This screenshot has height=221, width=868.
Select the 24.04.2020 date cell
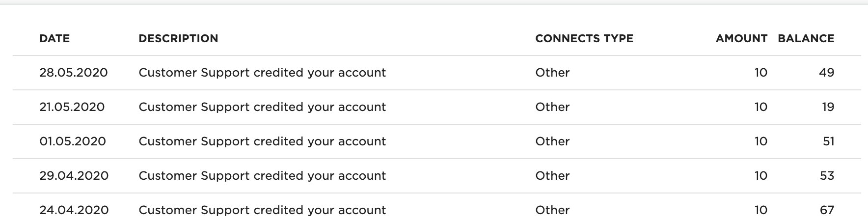[x=74, y=210]
